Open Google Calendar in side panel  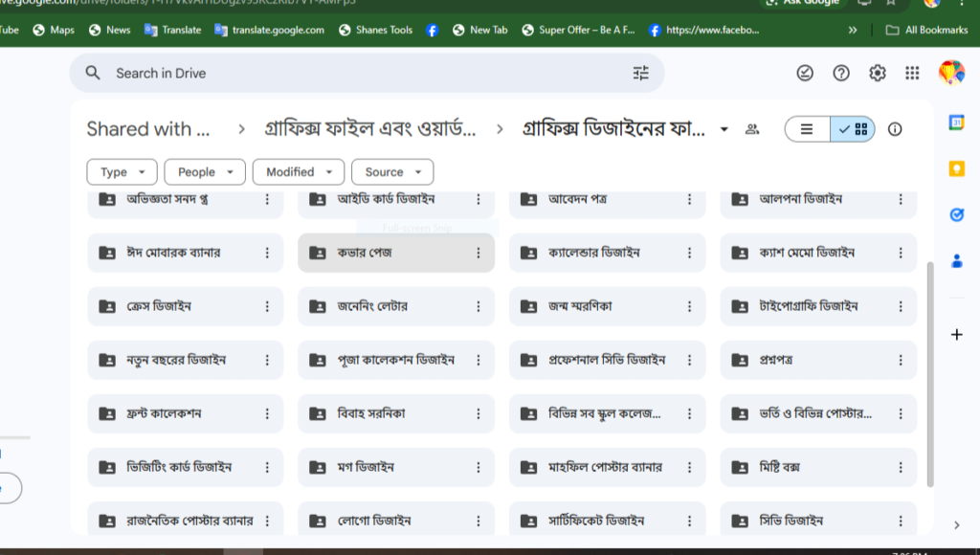click(956, 122)
